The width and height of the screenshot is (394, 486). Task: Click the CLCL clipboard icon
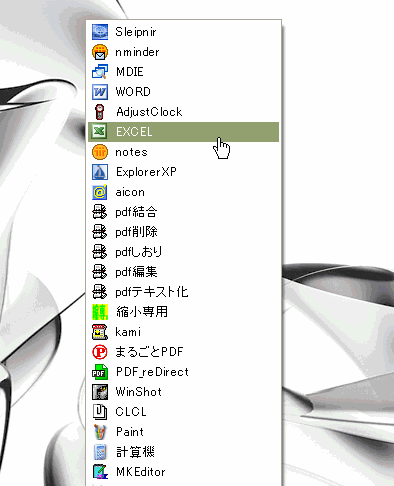[x=100, y=412]
